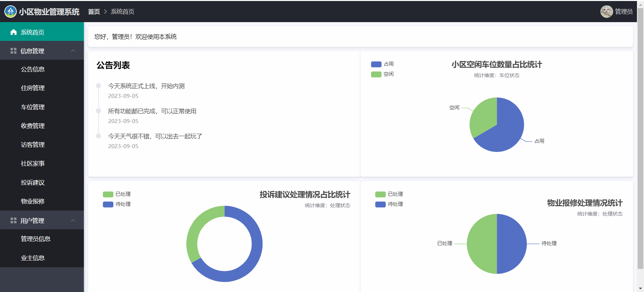
Task: Click the welcome message 您好，管理员！欢迎使用本系统
Action: (x=136, y=37)
